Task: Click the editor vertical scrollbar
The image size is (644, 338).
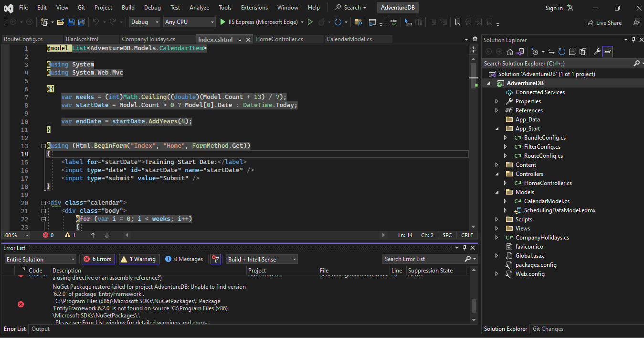Action: pos(474,143)
